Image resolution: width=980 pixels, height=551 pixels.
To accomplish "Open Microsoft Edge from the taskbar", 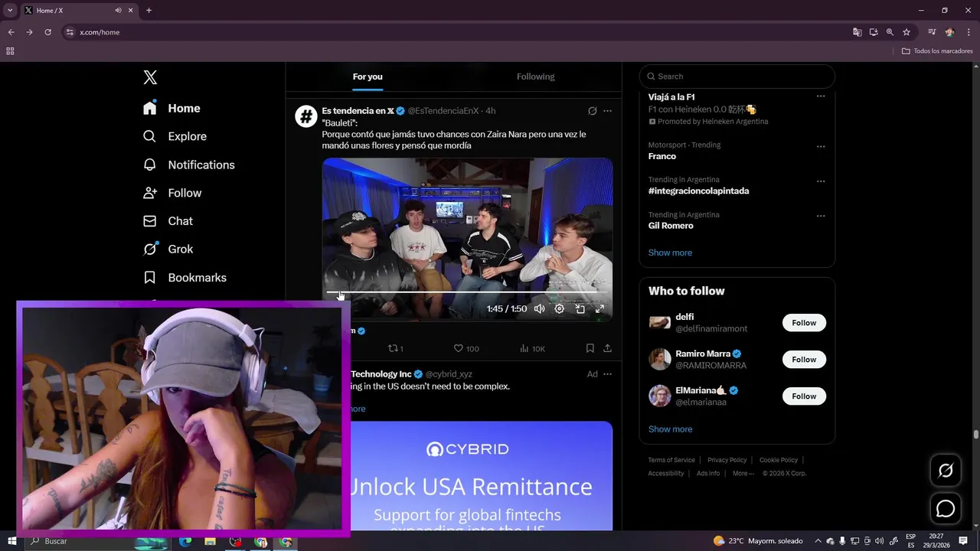I will coord(185,541).
